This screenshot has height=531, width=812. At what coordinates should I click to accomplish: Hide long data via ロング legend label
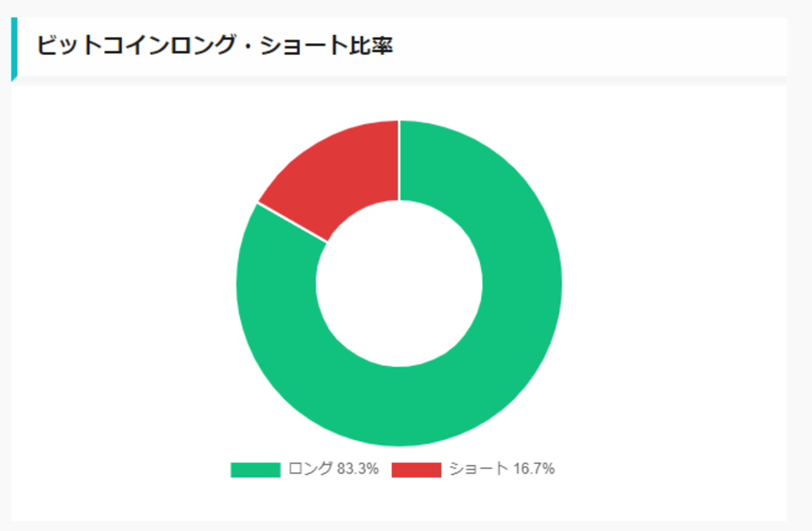click(309, 469)
